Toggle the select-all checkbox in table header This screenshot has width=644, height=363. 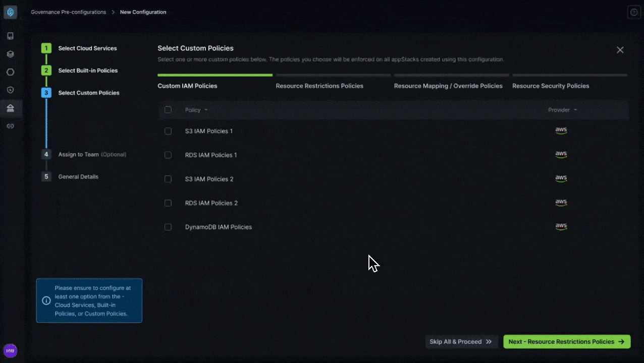[x=168, y=109]
